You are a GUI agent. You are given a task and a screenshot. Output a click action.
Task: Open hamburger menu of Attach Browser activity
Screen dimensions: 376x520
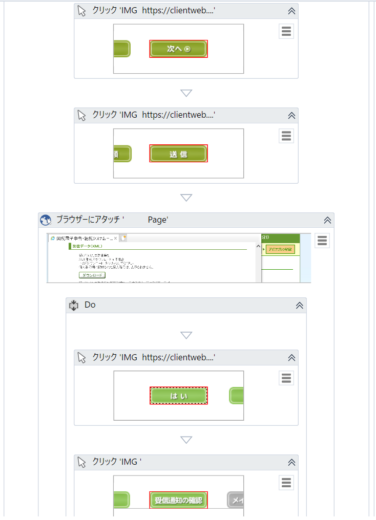click(322, 240)
